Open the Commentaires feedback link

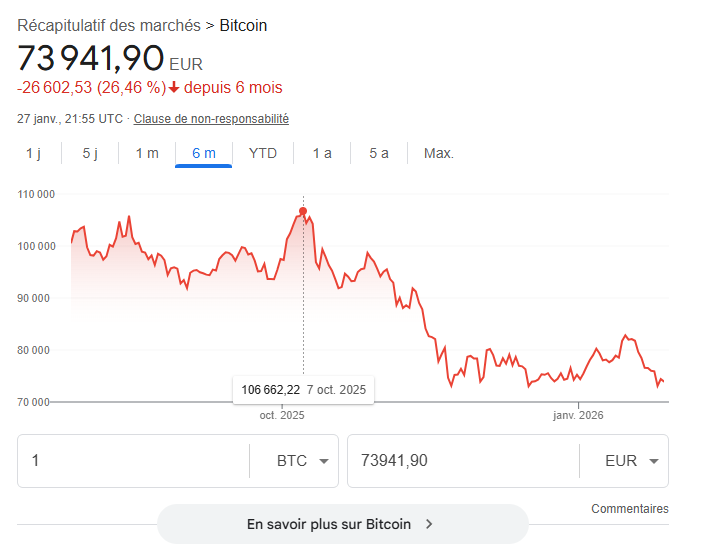pos(629,509)
